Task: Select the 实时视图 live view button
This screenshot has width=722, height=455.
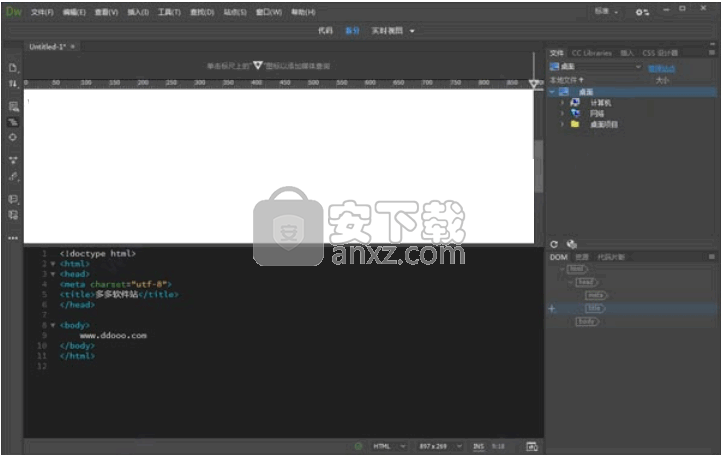Action: point(387,30)
